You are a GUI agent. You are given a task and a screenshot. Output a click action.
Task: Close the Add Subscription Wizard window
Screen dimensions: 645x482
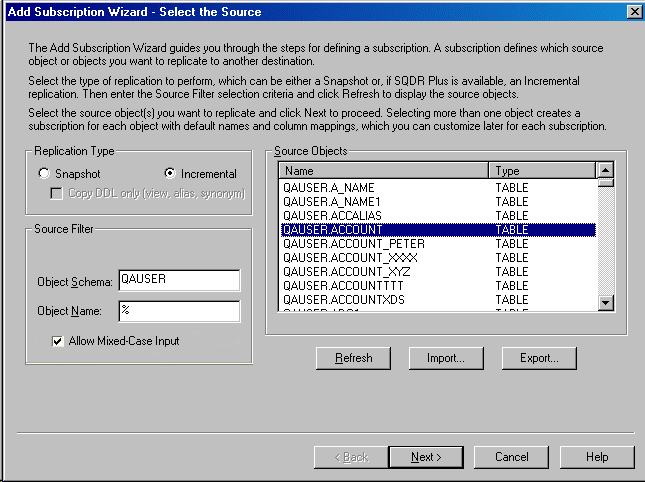click(x=633, y=11)
